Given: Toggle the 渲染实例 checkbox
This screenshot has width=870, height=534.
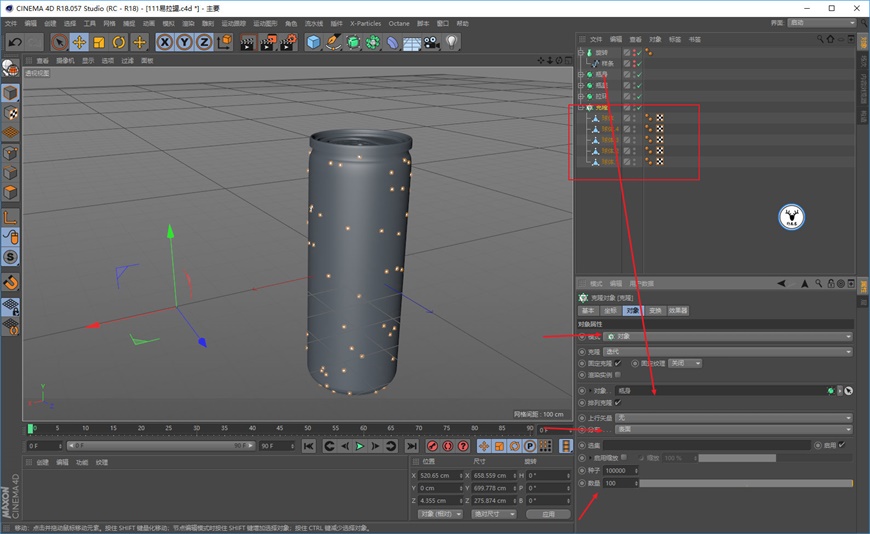Looking at the screenshot, I should (x=618, y=375).
